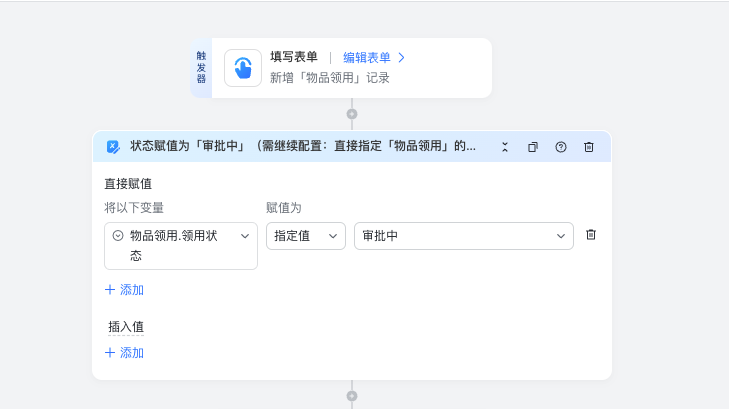Viewport: 729px width, 409px height.
Task: Select the 填写表单 trigger title
Action: point(294,58)
